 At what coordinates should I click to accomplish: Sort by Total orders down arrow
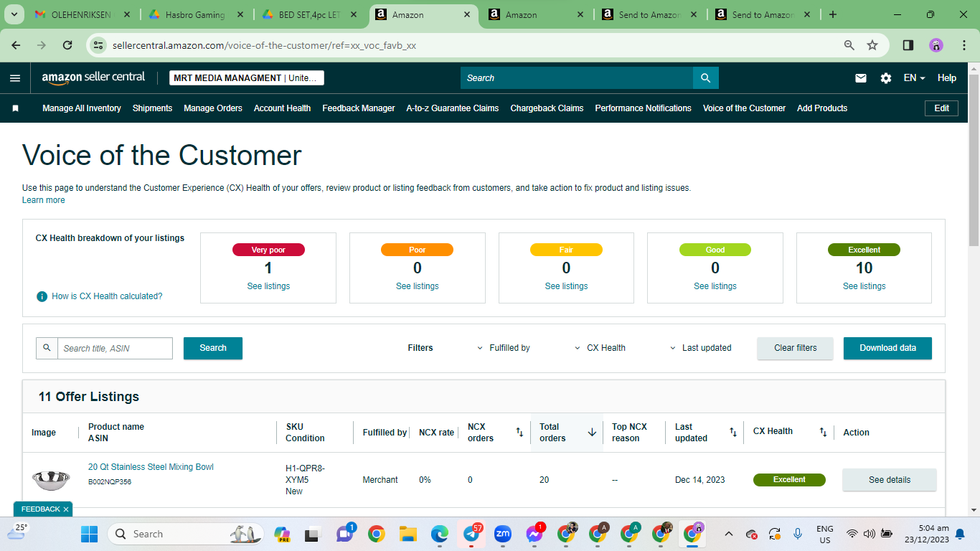tap(592, 432)
